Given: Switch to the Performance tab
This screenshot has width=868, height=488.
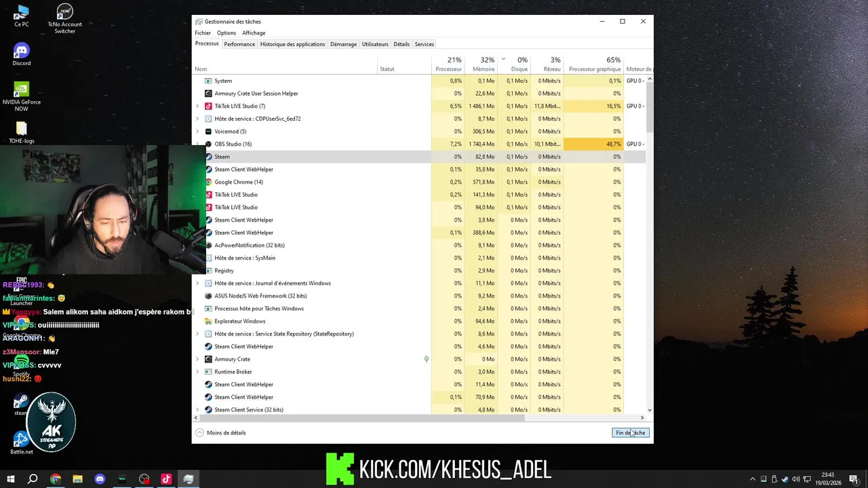Looking at the screenshot, I should point(239,44).
